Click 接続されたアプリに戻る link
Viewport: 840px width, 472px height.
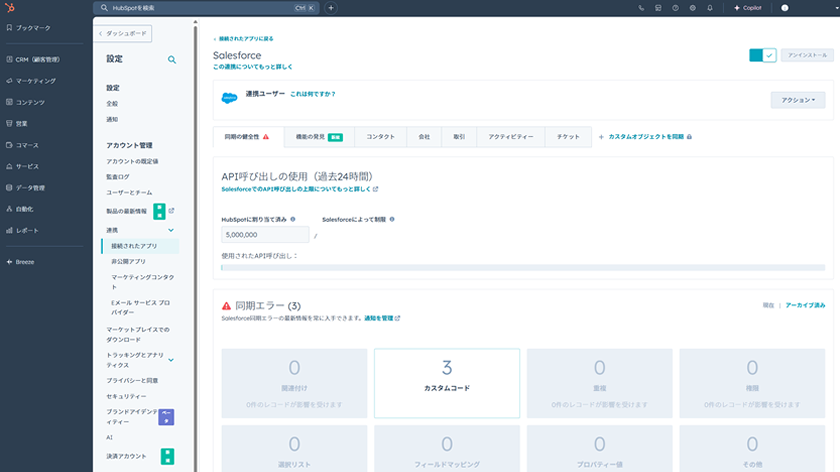coord(244,39)
